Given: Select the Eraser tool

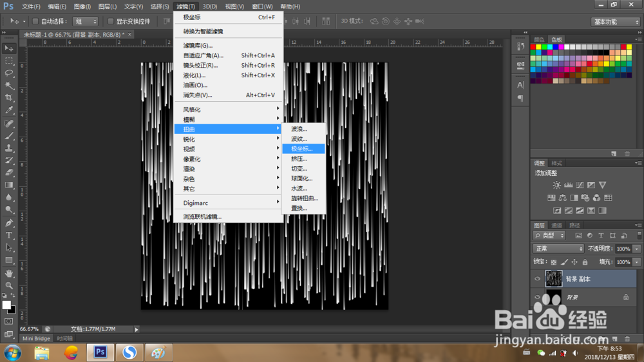Looking at the screenshot, I should click(x=8, y=173).
